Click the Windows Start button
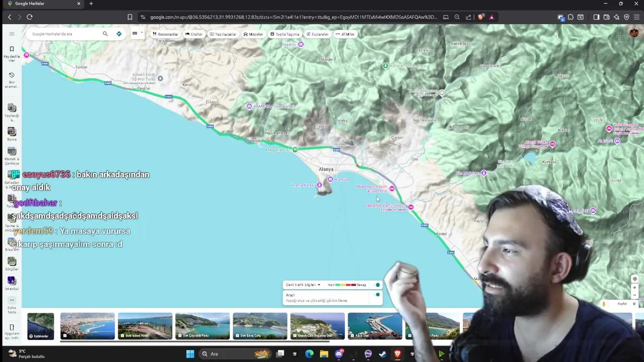Image resolution: width=644 pixels, height=362 pixels. [190, 354]
